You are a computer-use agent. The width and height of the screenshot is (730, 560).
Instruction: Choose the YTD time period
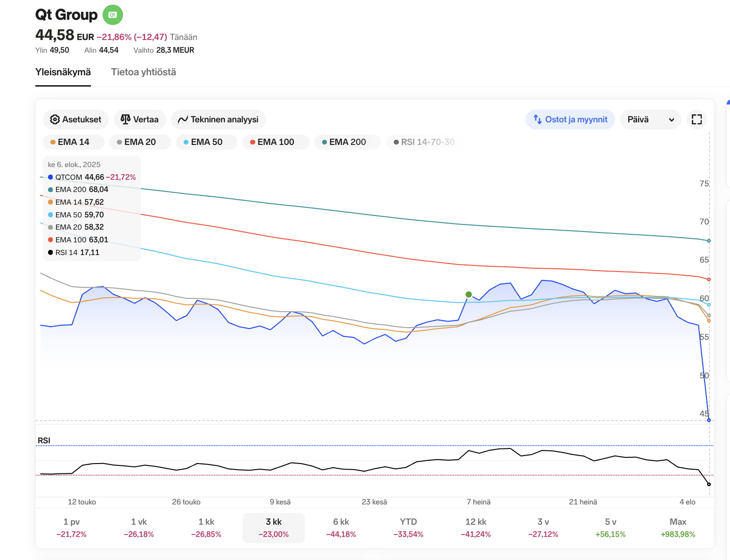point(408,528)
